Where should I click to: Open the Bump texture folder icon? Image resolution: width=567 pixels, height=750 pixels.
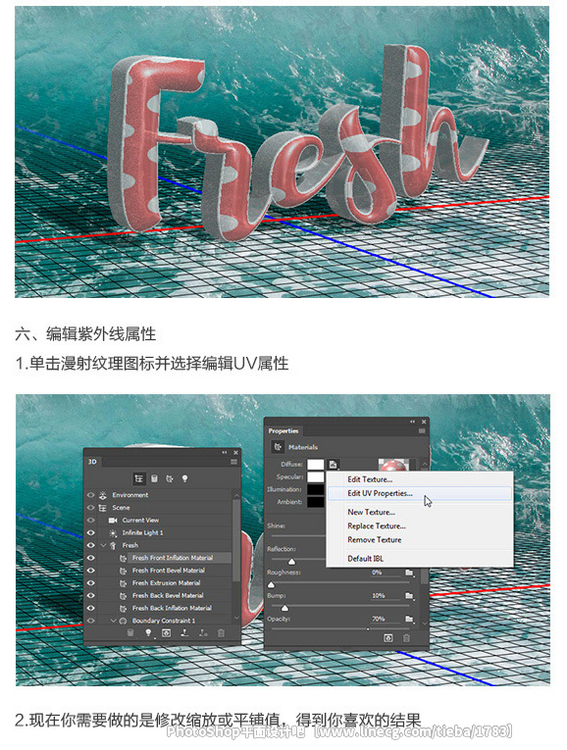(409, 596)
